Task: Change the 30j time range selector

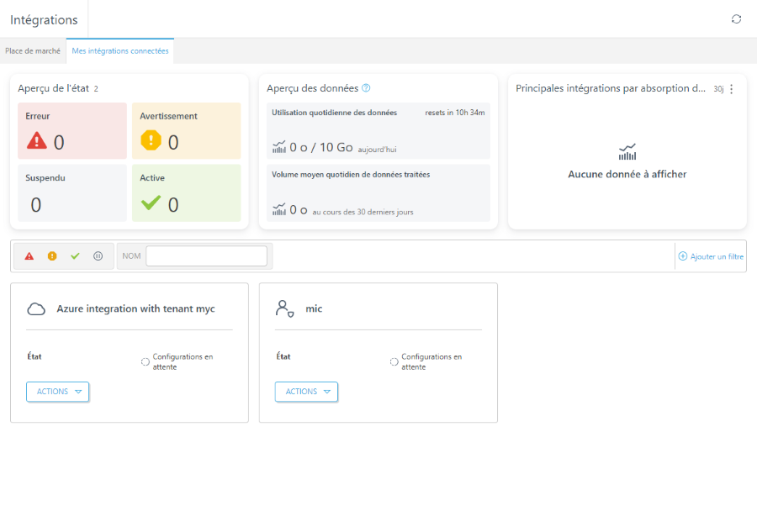Action: (718, 89)
